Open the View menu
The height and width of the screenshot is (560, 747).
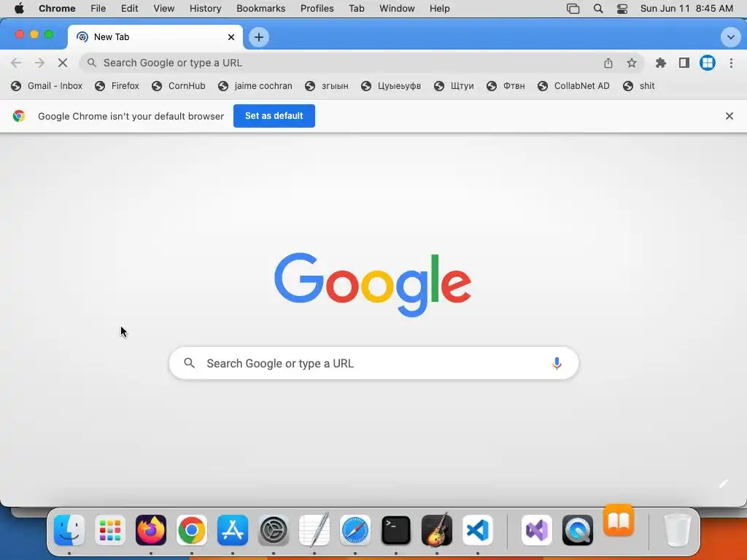(x=163, y=9)
